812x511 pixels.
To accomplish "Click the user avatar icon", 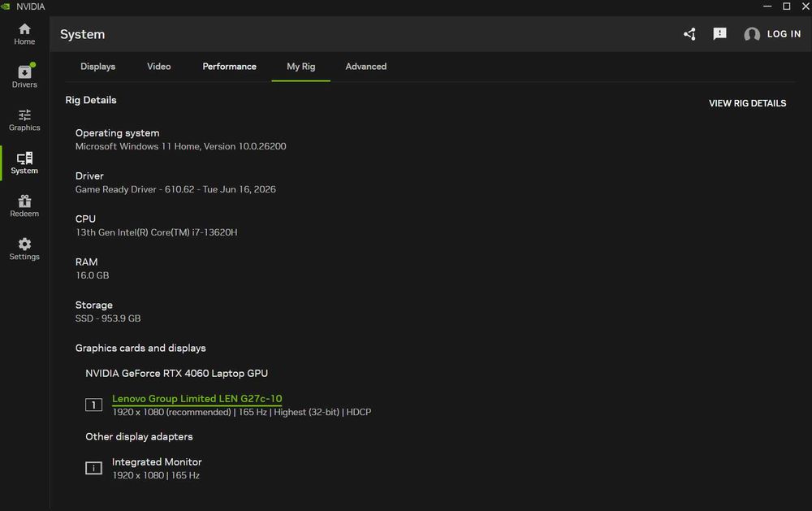I will pos(751,34).
